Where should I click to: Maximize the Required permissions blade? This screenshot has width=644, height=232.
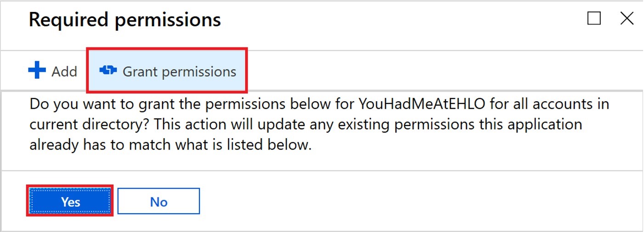(x=593, y=18)
